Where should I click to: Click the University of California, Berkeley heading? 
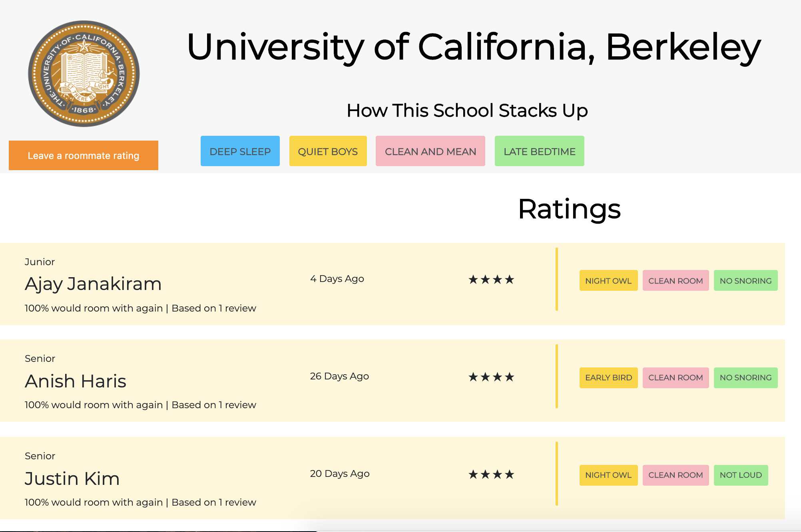pos(474,47)
